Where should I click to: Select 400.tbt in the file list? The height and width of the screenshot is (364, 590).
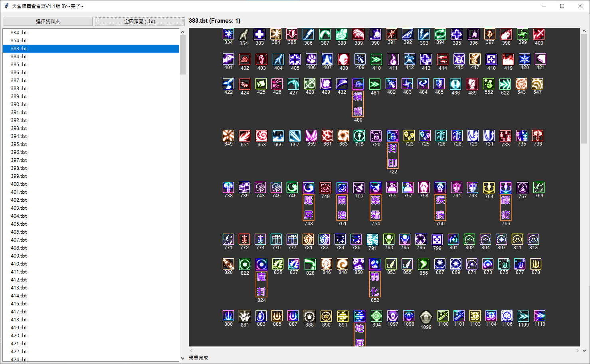pyautogui.click(x=19, y=184)
